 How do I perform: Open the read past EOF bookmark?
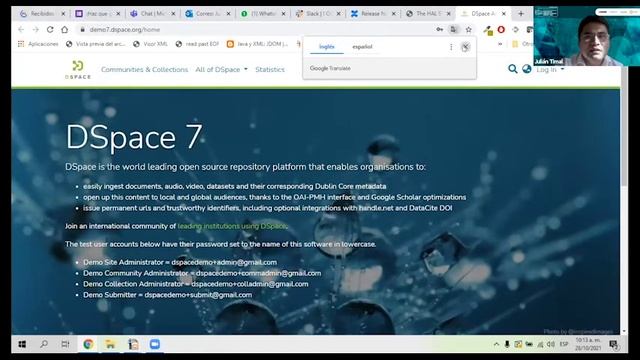coord(197,44)
